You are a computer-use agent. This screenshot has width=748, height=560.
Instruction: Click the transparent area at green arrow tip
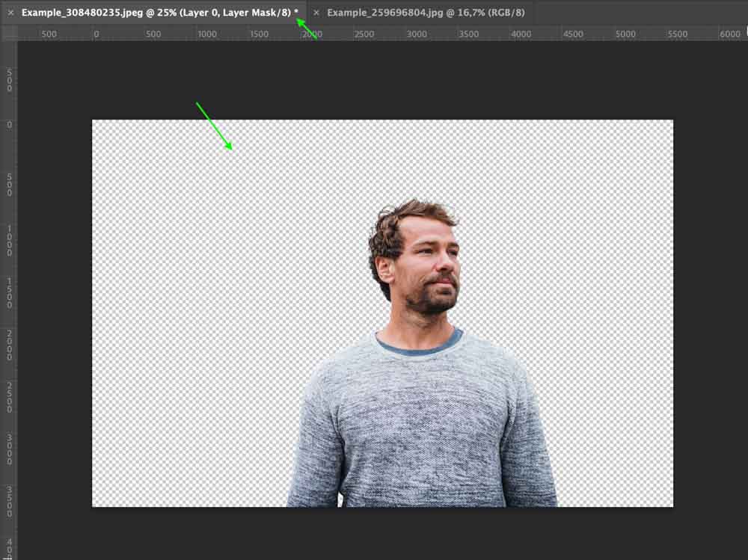pyautogui.click(x=233, y=150)
